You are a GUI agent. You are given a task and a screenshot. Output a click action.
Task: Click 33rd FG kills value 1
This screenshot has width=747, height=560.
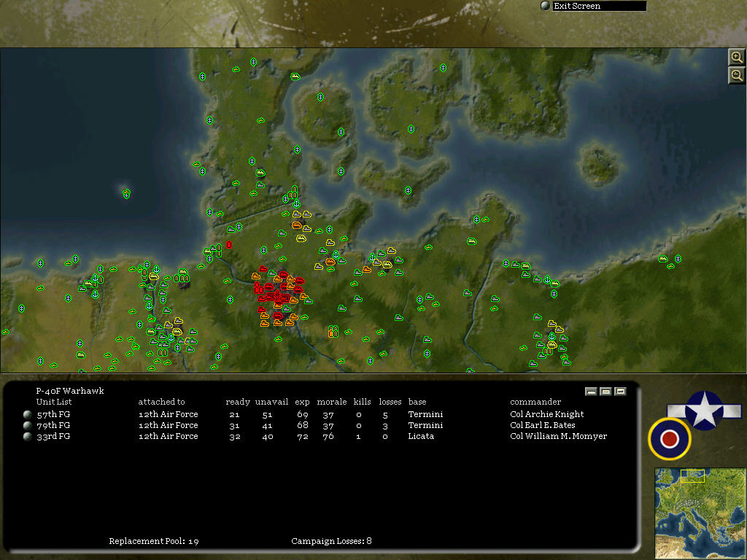[358, 437]
